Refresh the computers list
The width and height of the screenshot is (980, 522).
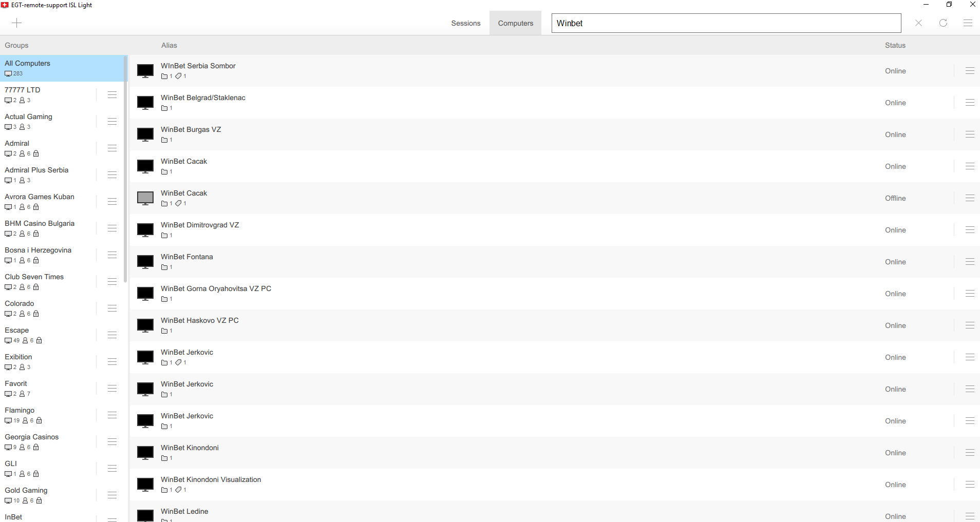pyautogui.click(x=943, y=23)
